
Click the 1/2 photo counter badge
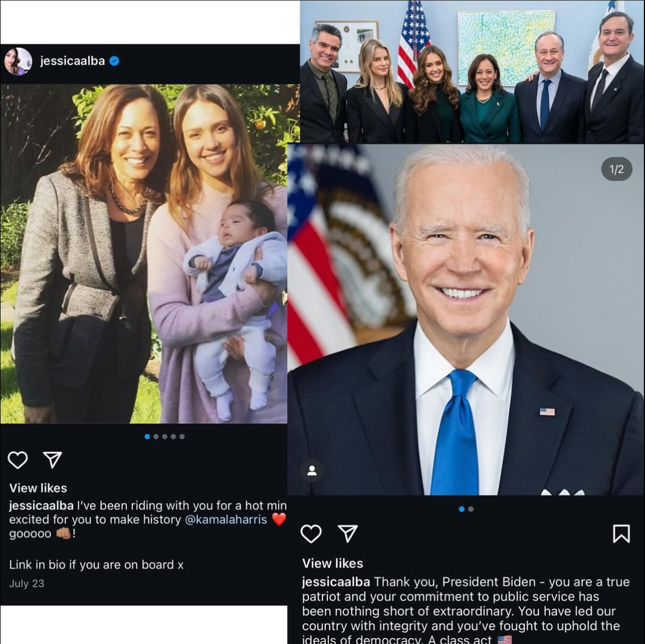[x=617, y=169]
